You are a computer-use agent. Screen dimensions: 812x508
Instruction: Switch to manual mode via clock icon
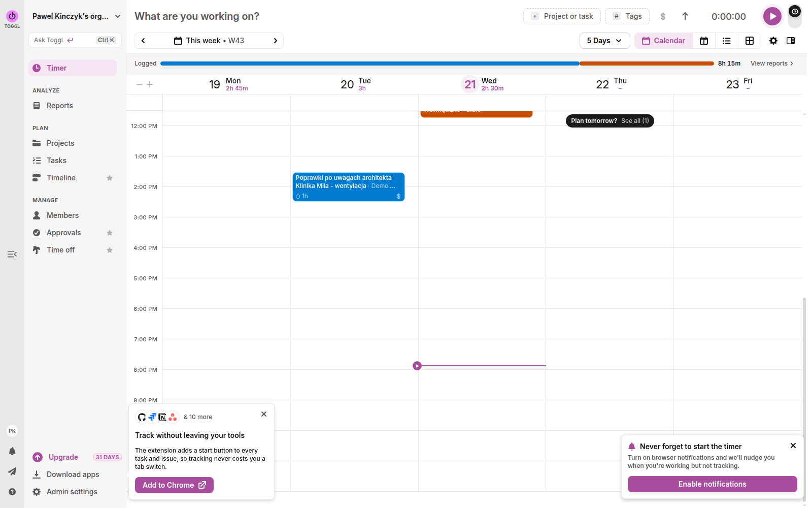click(x=795, y=11)
